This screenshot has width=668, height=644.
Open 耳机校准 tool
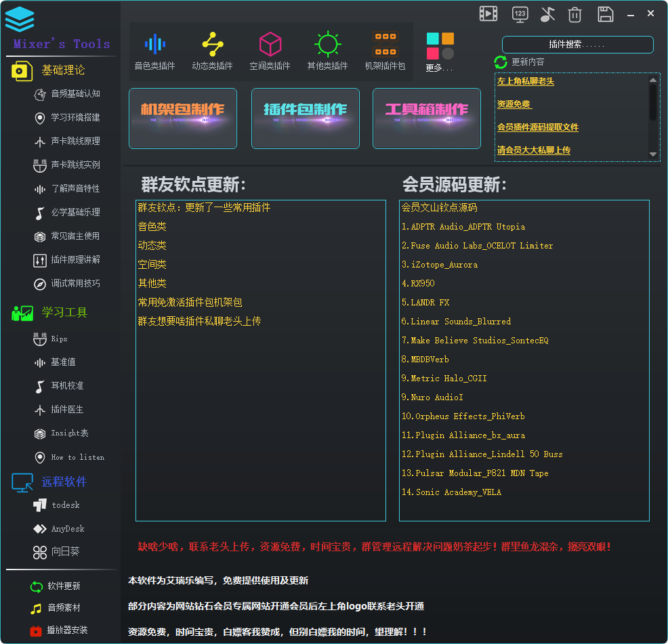click(59, 386)
